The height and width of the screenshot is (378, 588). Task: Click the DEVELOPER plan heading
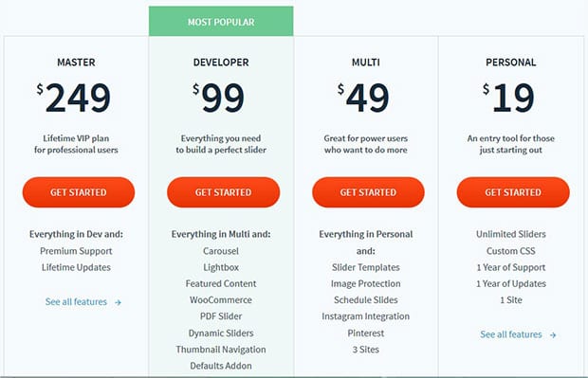pos(221,63)
